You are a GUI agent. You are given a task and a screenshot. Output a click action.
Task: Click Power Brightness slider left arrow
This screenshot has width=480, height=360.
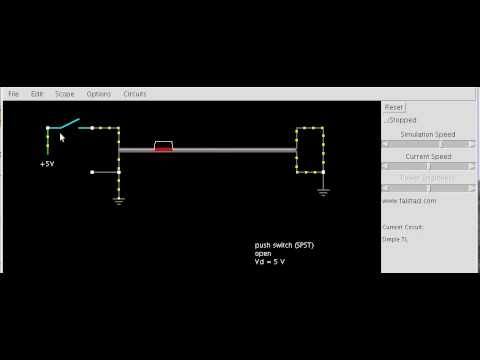coord(386,188)
